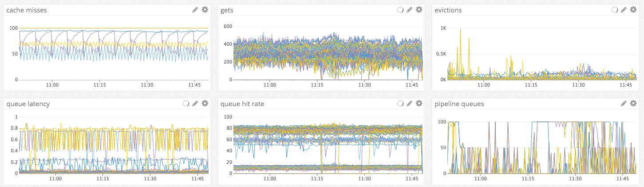The height and width of the screenshot is (187, 644).
Task: Click the 11:15 time marker on gets graph
Action: point(317,84)
